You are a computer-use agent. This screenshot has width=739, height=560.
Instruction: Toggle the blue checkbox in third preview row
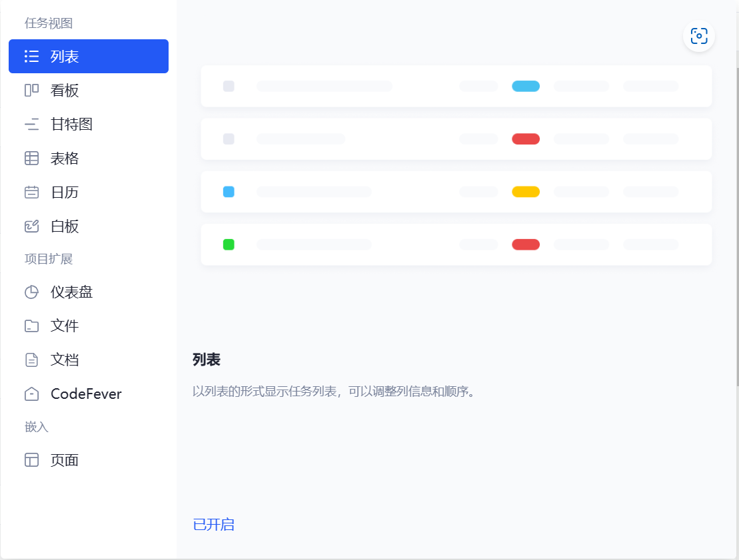click(229, 192)
